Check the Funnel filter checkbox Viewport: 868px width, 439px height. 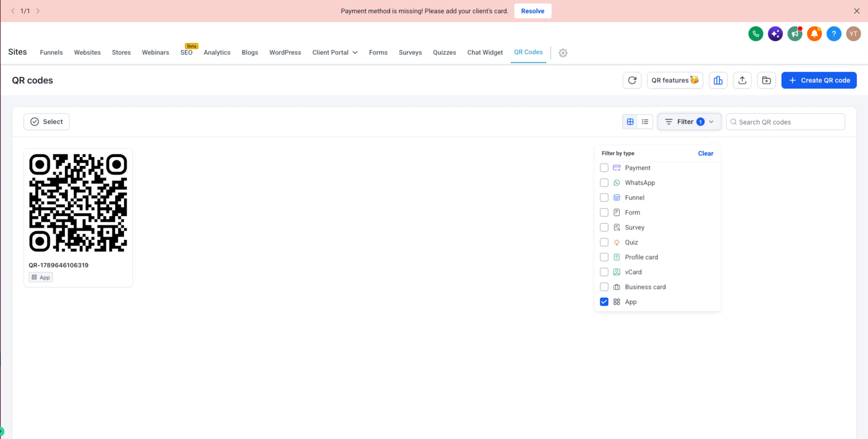click(x=604, y=198)
